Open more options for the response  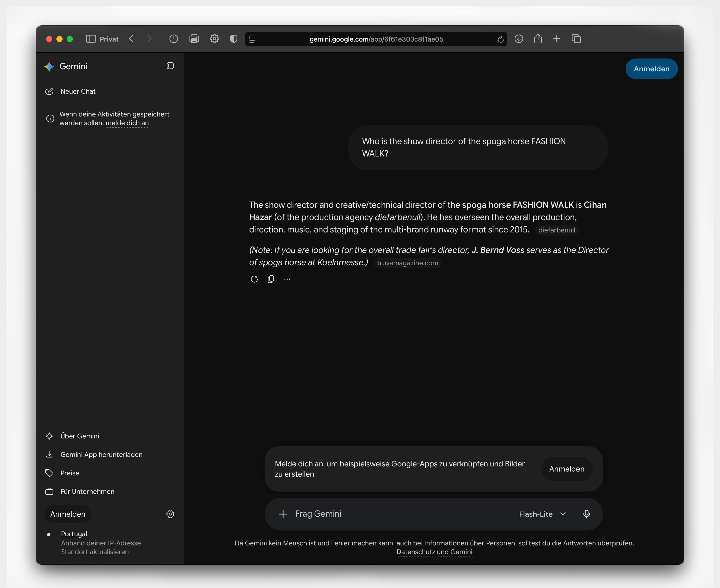[287, 279]
